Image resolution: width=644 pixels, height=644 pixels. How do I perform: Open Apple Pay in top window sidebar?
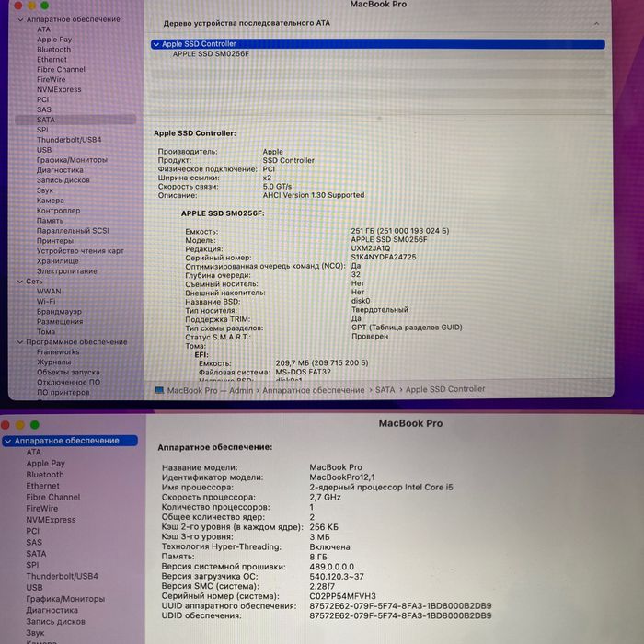54,40
